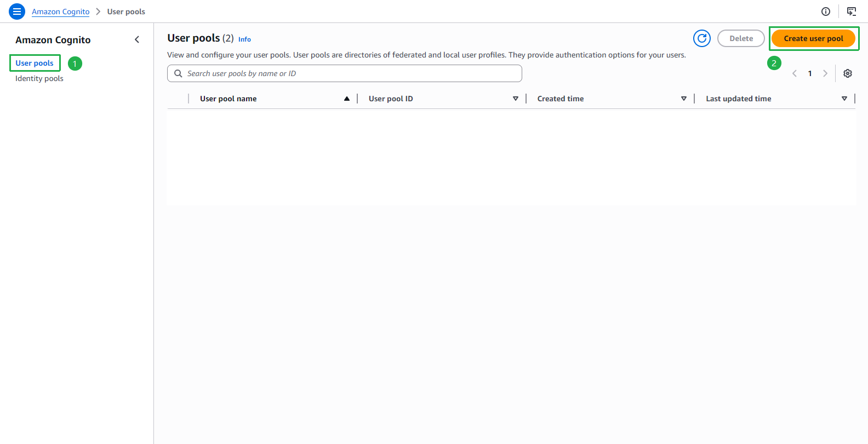This screenshot has width=868, height=444.
Task: Sort by User pool name ascending arrow
Action: click(x=347, y=99)
